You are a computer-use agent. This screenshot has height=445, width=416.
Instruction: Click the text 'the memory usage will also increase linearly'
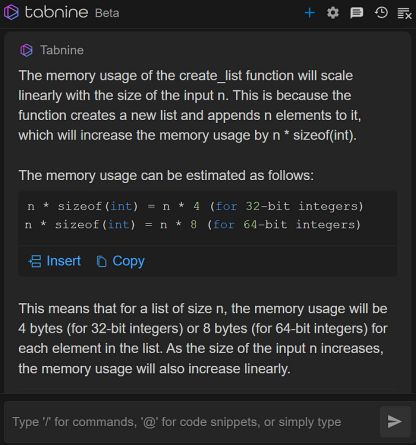(154, 369)
